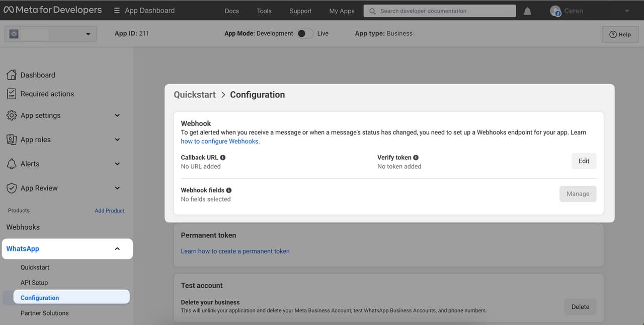The height and width of the screenshot is (325, 644).
Task: Click the App settings gear icon
Action: pyautogui.click(x=11, y=115)
